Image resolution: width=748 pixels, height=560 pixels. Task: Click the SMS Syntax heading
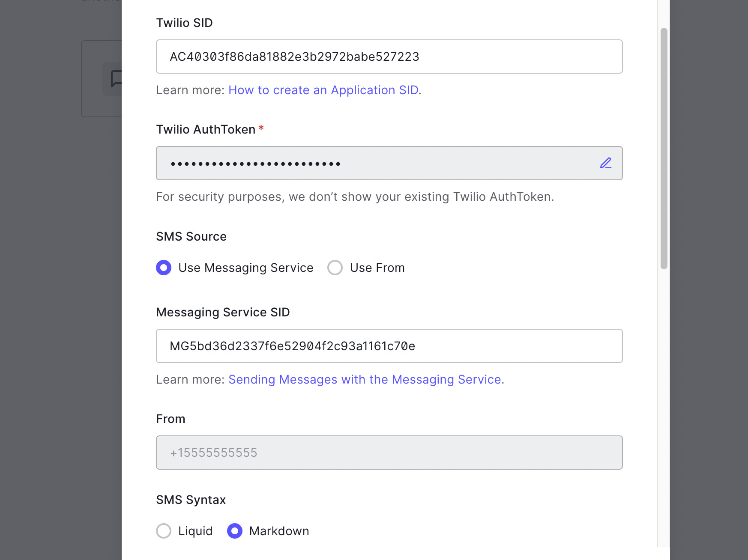point(190,499)
